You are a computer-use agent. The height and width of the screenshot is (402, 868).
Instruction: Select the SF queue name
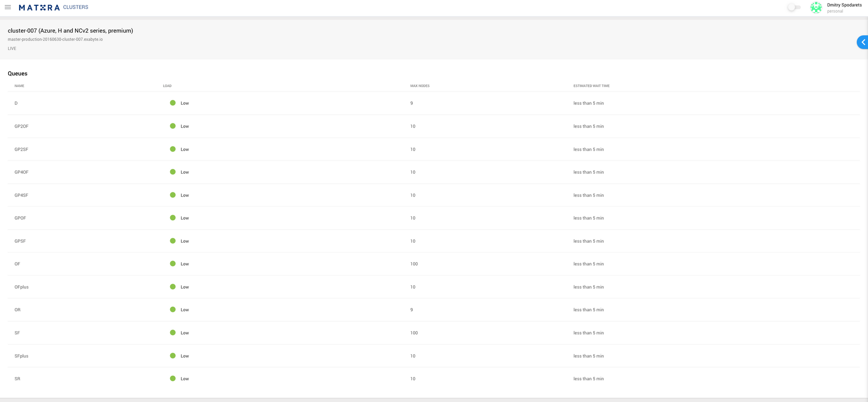(17, 333)
